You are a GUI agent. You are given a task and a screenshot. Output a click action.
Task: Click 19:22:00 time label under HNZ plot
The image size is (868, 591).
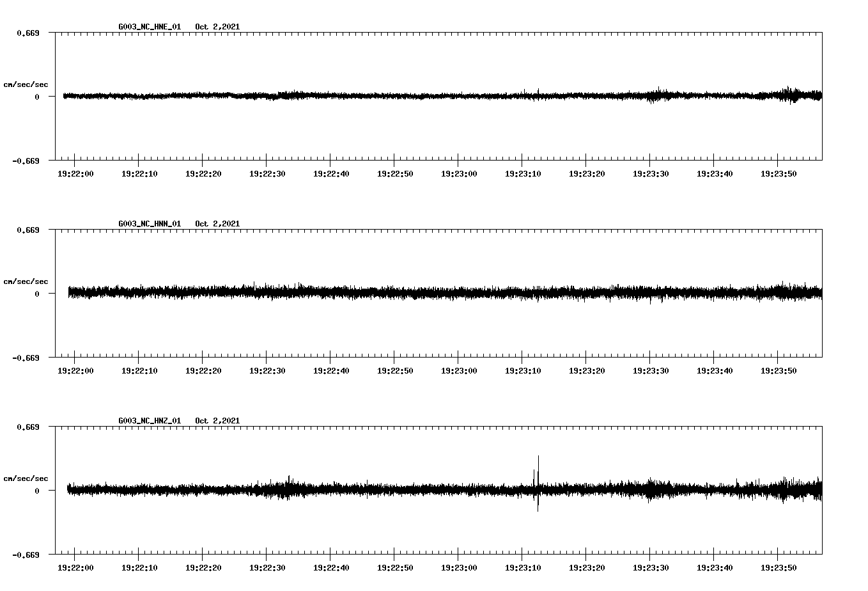tap(75, 567)
